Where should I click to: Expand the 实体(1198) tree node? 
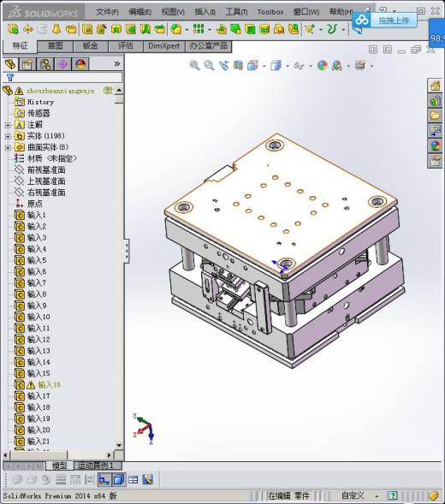[x=8, y=136]
